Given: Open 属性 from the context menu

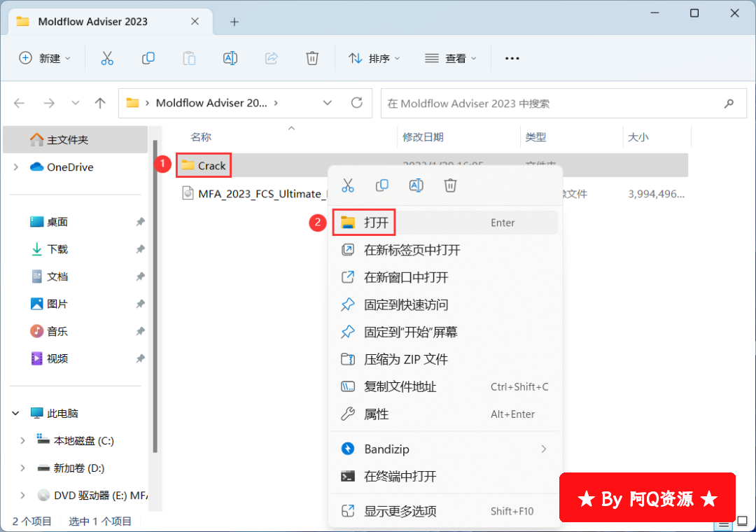Looking at the screenshot, I should tap(444, 414).
